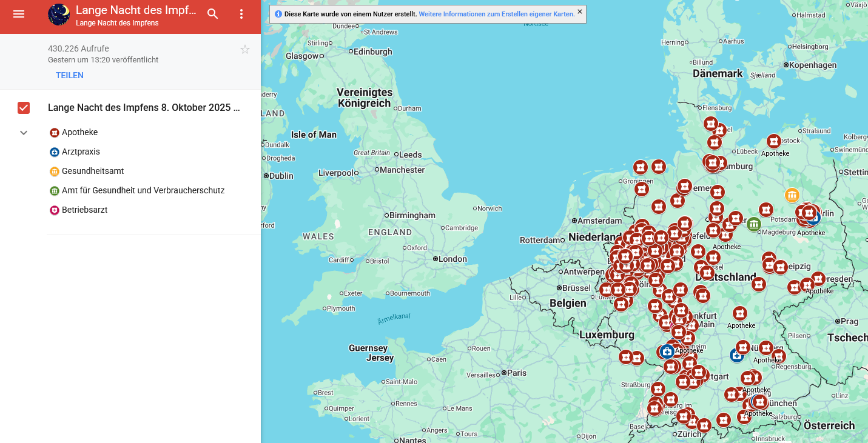Open link about creating own maps
The width and height of the screenshot is (868, 443).
496,14
